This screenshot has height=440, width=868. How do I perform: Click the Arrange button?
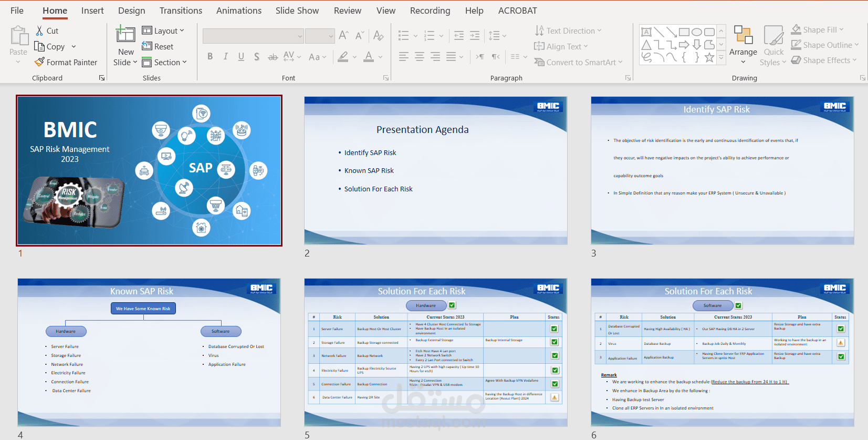(x=743, y=44)
